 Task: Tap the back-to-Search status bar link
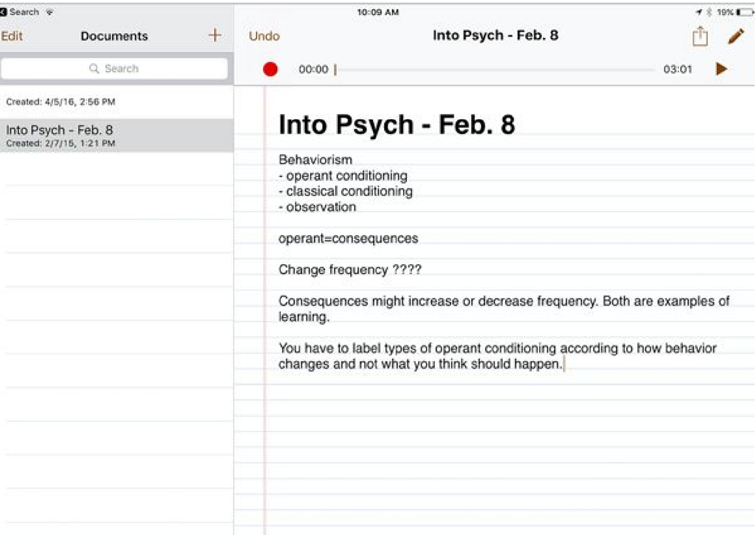[x=20, y=12]
